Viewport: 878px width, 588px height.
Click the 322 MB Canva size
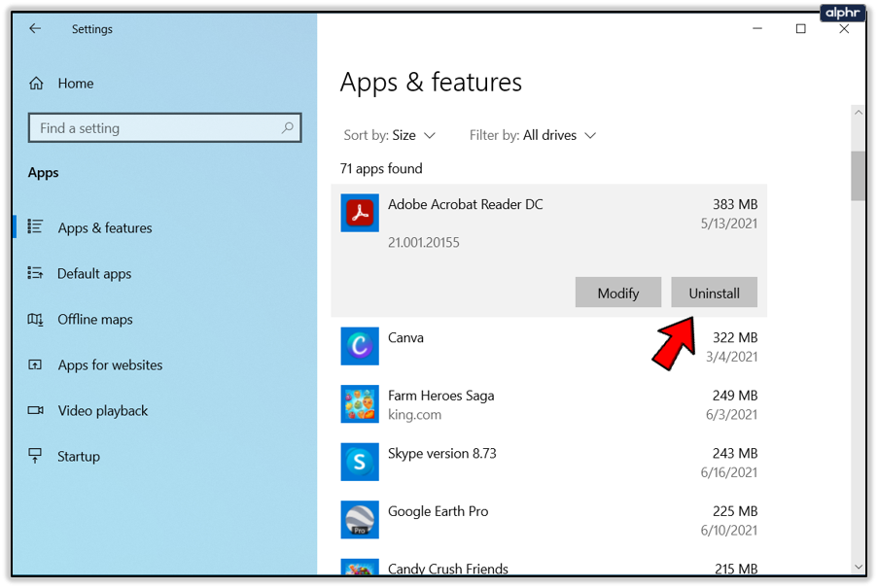(x=735, y=337)
